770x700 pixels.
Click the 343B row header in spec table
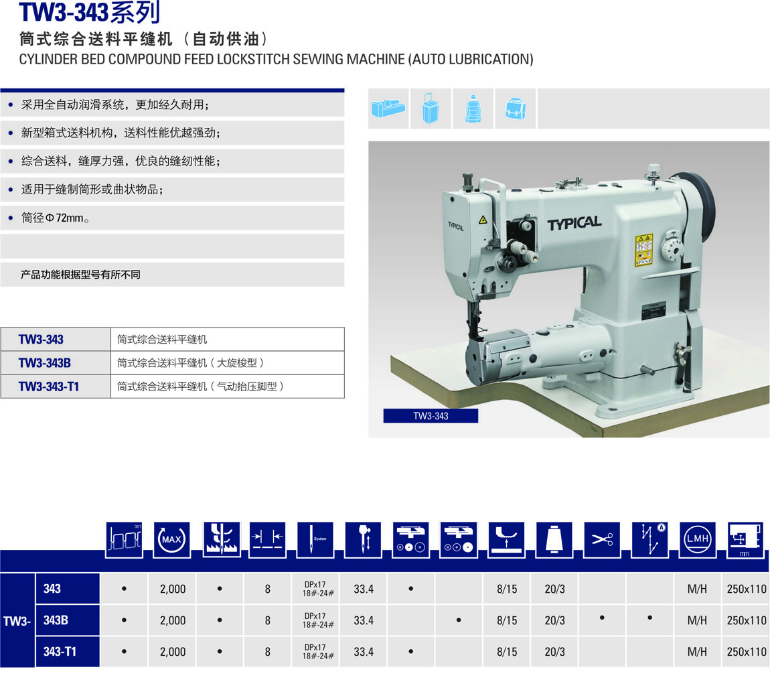(x=68, y=620)
